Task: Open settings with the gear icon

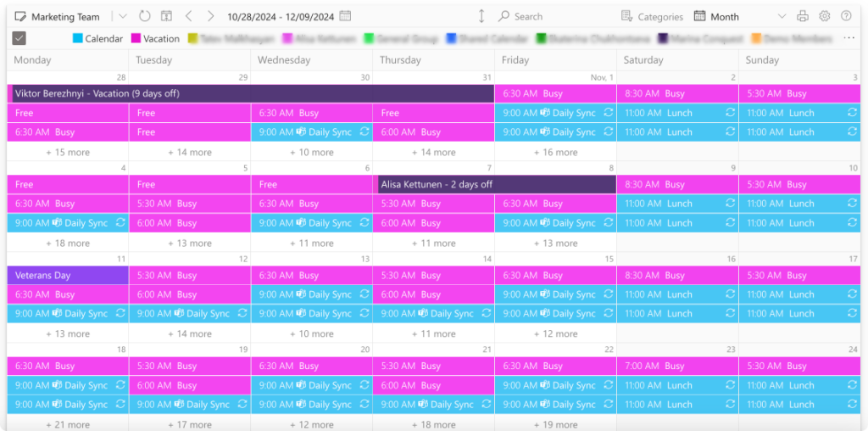Action: 825,16
